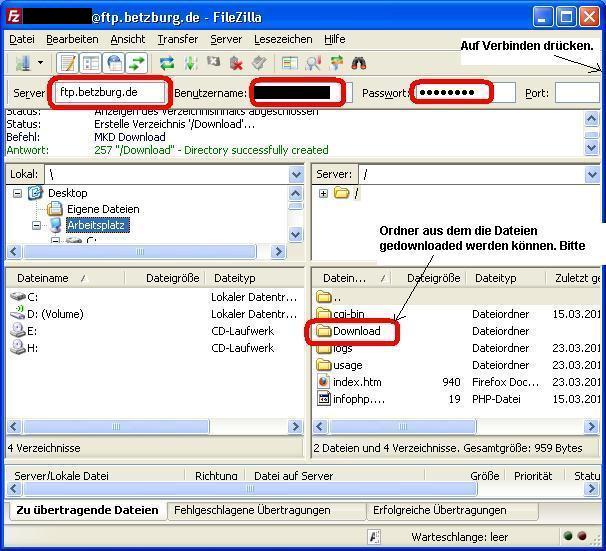Click local tree horizontal scrollbar thumb
The image size is (606, 551).
140,252
